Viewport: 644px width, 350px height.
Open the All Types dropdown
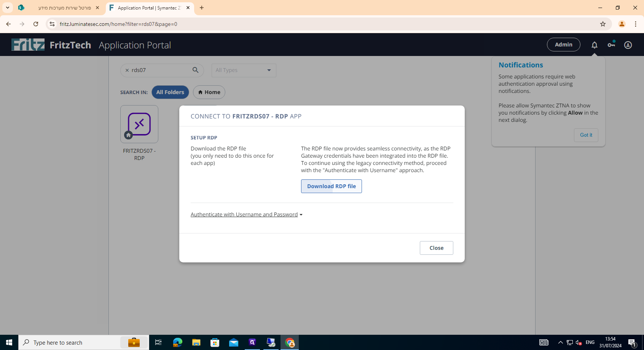tap(244, 70)
